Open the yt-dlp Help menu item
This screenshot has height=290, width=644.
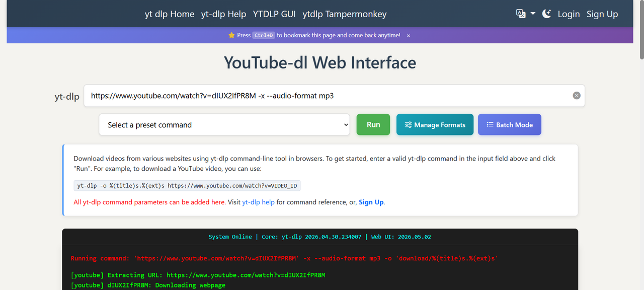pos(224,14)
